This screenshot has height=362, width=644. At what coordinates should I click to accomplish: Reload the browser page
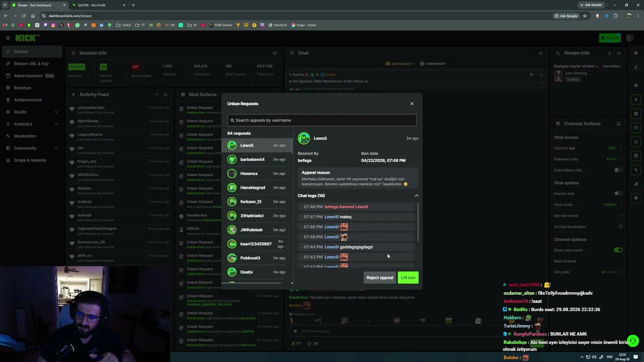(x=24, y=16)
